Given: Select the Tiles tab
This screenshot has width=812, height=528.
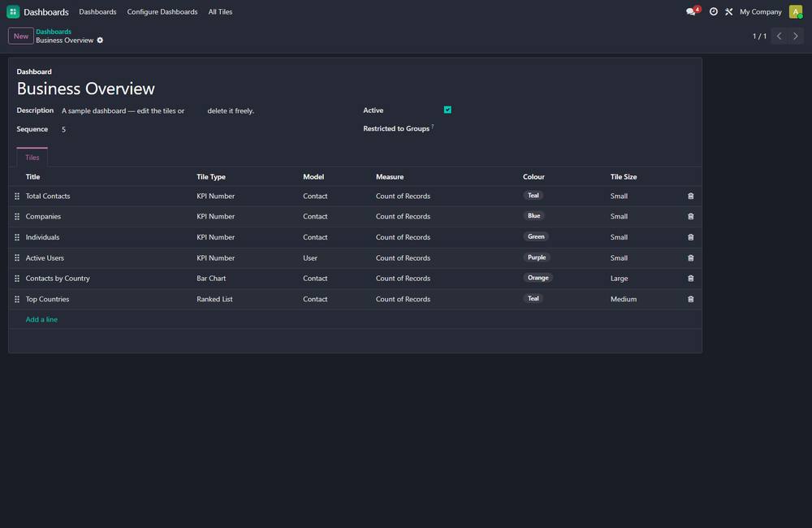Looking at the screenshot, I should (32, 157).
